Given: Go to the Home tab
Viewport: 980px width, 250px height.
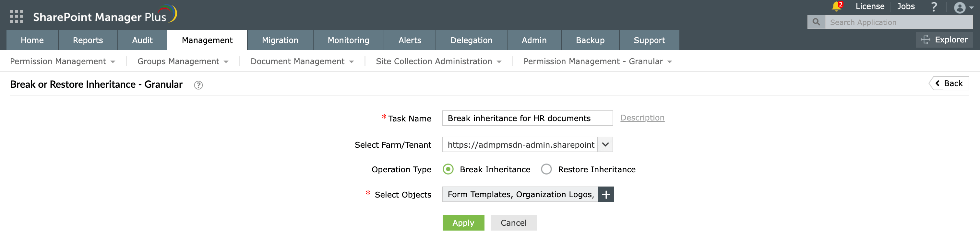Looking at the screenshot, I should tap(32, 40).
